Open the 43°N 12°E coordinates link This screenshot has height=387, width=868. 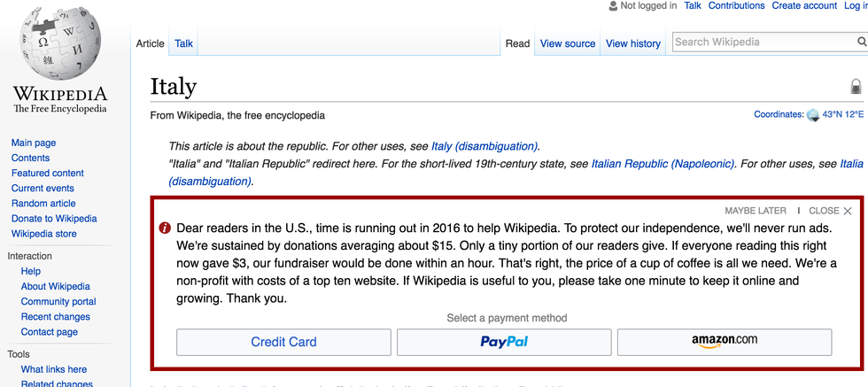click(x=842, y=115)
